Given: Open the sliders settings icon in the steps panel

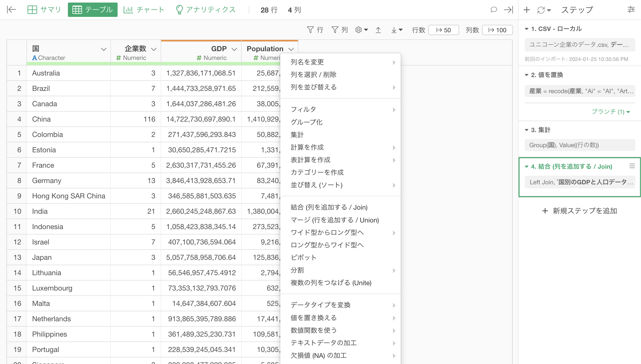Looking at the screenshot, I should [631, 10].
